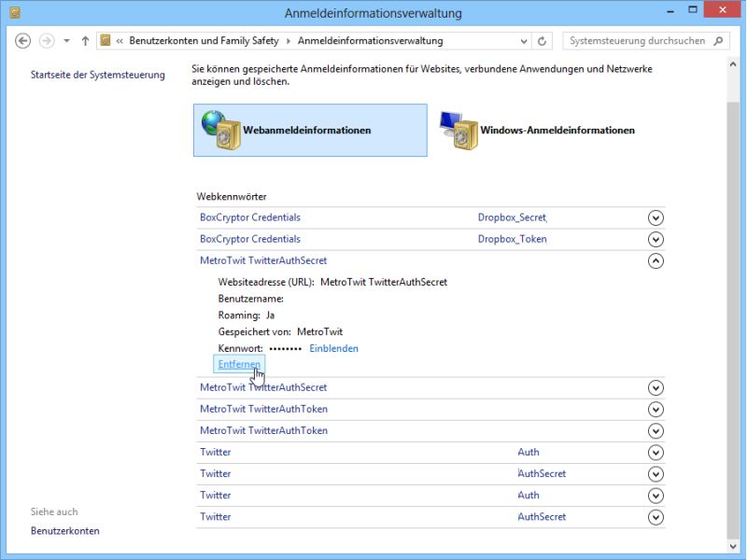Expand the first Twitter AuthSecret entry
Viewport: 747px width, 560px height.
tap(655, 474)
